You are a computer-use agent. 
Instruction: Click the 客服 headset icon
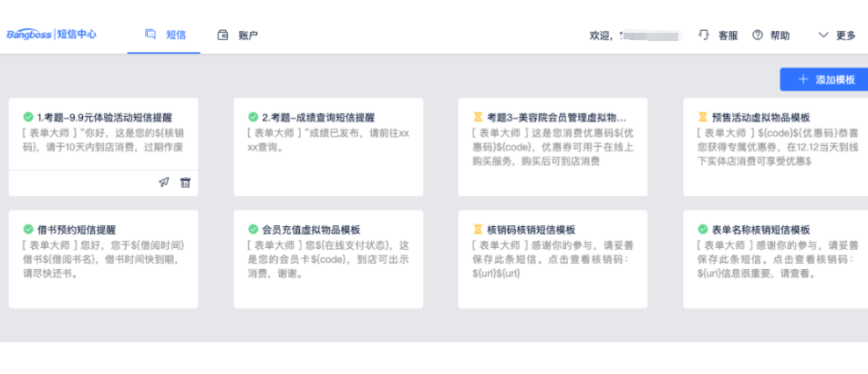click(x=704, y=35)
